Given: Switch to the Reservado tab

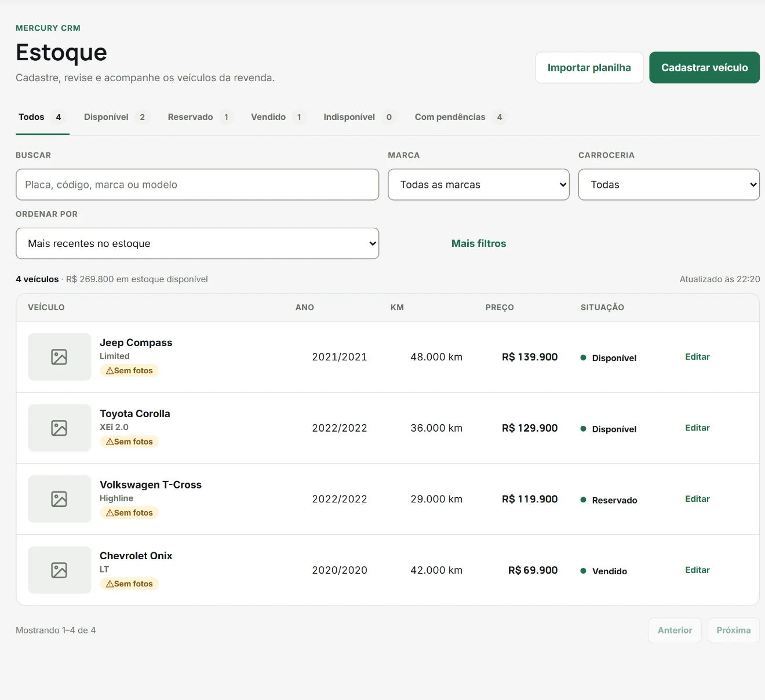Looking at the screenshot, I should tap(200, 117).
